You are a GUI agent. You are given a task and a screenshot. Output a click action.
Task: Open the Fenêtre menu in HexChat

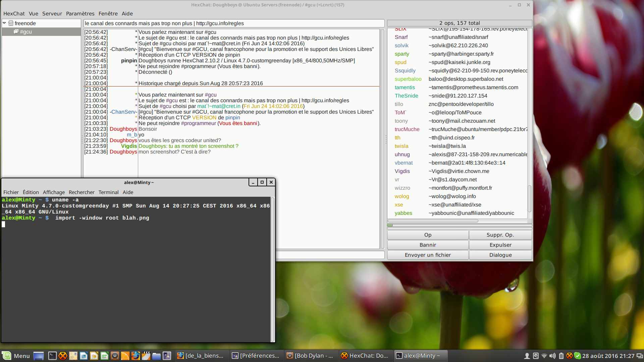108,14
